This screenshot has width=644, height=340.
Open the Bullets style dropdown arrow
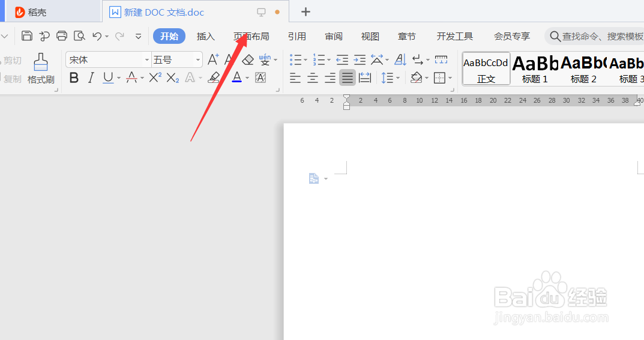coord(305,60)
